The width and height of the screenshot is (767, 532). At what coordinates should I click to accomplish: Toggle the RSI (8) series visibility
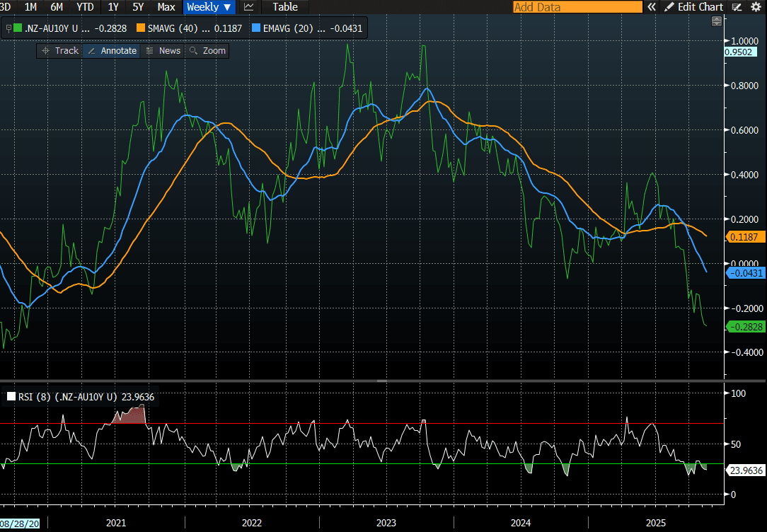11,397
